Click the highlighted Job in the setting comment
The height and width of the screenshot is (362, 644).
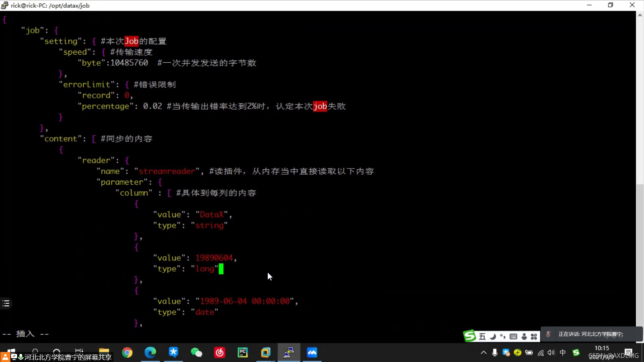131,41
